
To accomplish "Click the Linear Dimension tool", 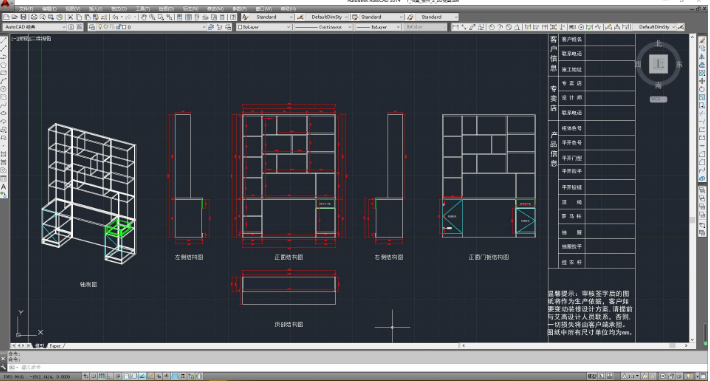I will pyautogui.click(x=456, y=27).
